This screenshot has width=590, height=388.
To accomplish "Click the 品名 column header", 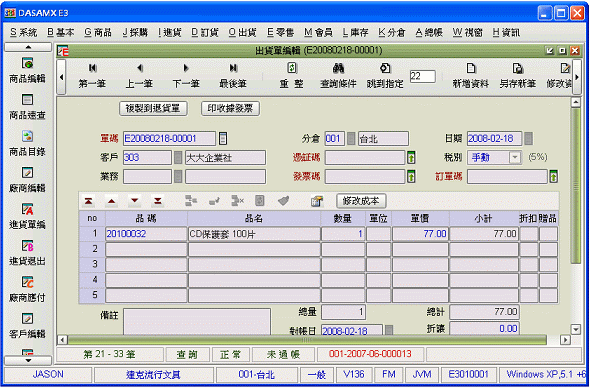I will click(254, 219).
